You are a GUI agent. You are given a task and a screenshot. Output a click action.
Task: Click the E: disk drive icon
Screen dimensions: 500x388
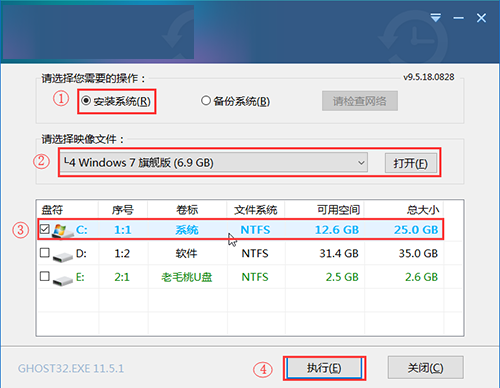63,281
